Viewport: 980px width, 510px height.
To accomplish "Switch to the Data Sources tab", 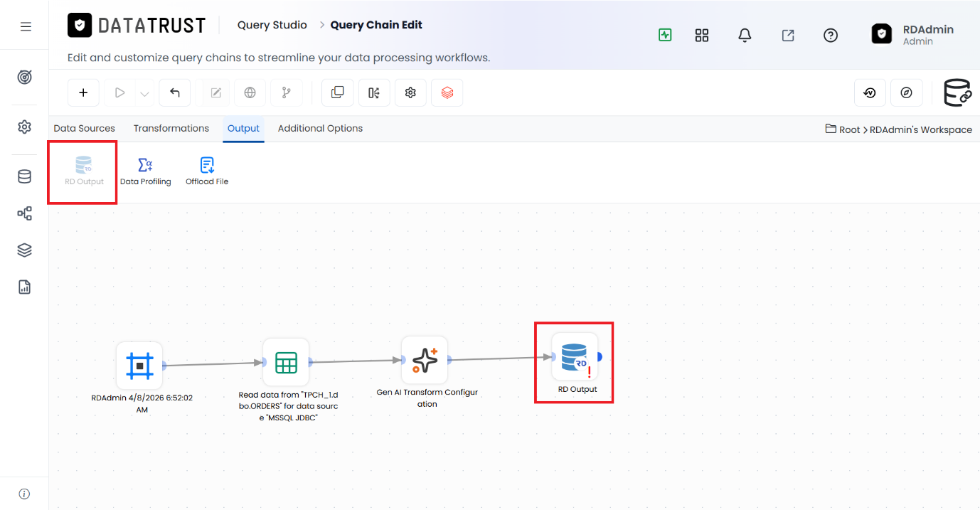I will click(x=85, y=129).
